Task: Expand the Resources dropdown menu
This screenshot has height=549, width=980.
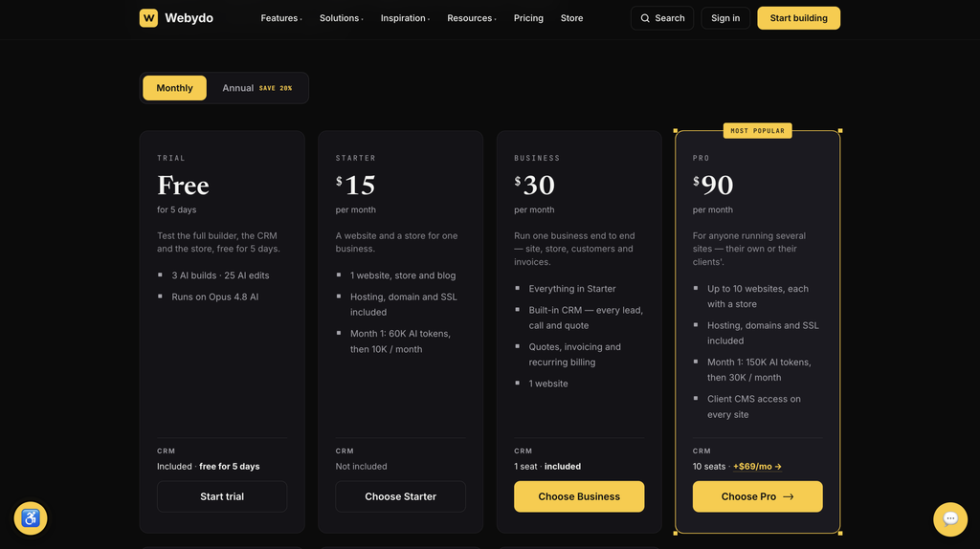Action: 472,18
